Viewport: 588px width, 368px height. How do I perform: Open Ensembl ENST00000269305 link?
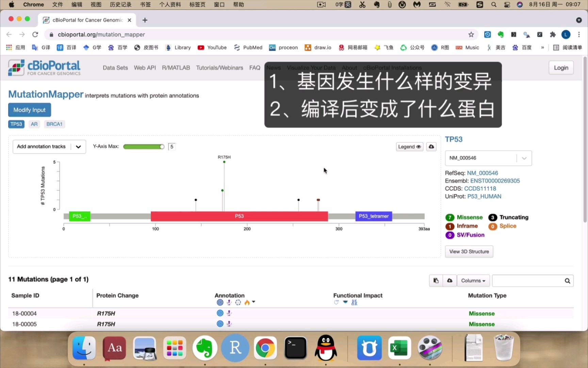click(495, 181)
